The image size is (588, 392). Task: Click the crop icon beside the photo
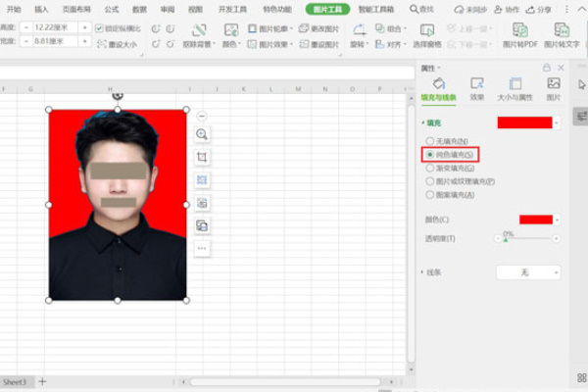(202, 157)
